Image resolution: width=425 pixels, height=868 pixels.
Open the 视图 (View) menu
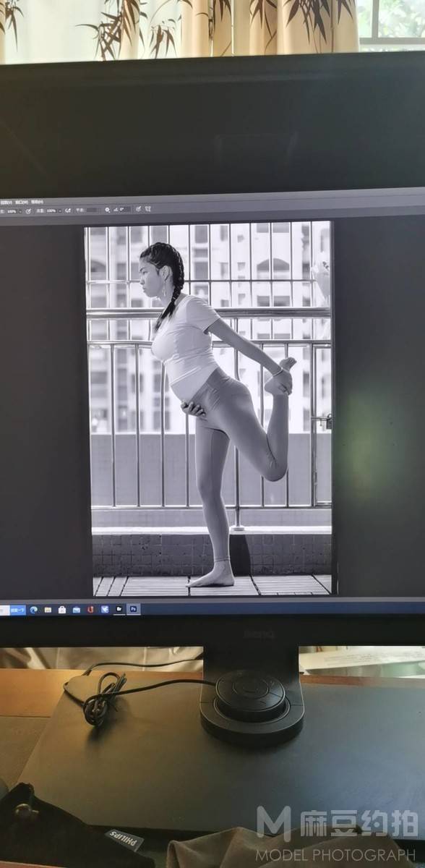coord(6,202)
